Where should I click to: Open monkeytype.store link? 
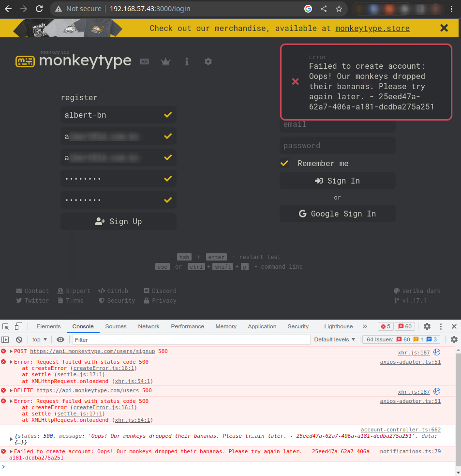(372, 28)
